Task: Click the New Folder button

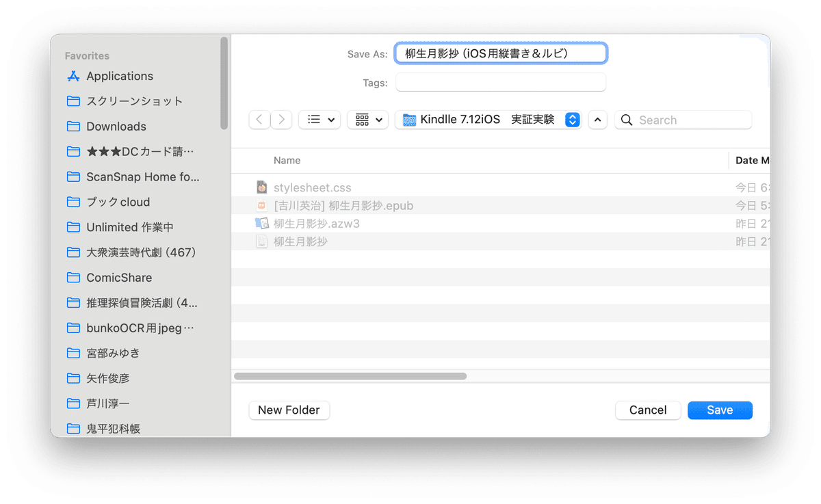Action: coord(289,410)
